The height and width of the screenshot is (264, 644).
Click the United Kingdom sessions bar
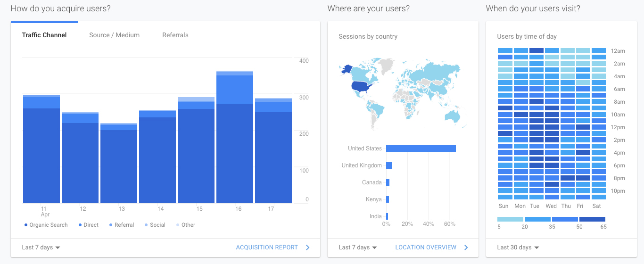[x=389, y=165]
